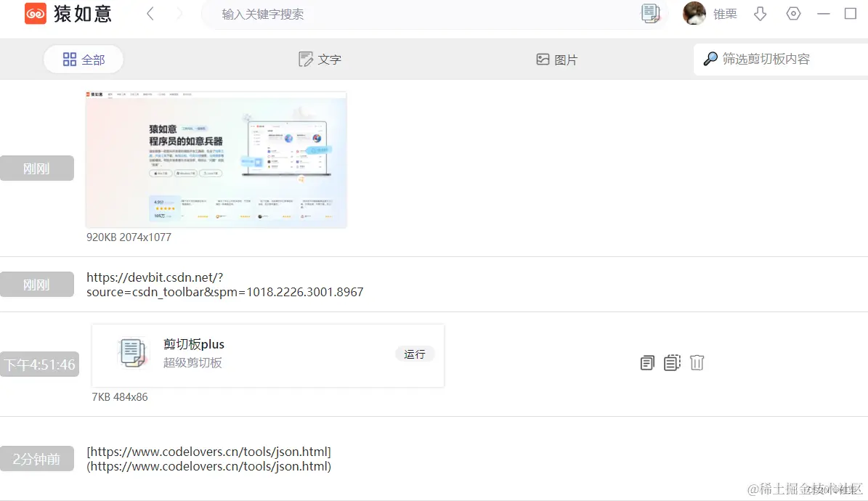The width and height of the screenshot is (868, 501).
Task: Select the 全部 tab
Action: (x=84, y=60)
